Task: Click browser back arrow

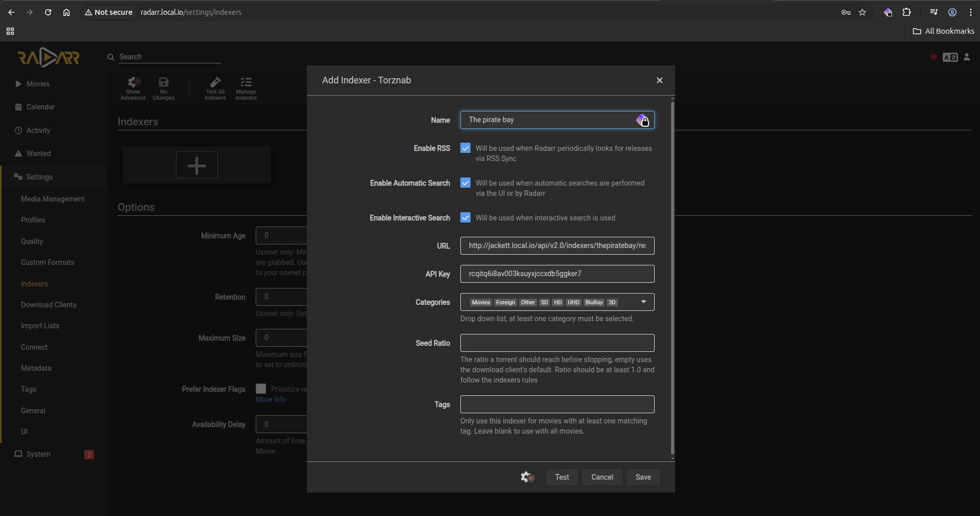Action: pyautogui.click(x=11, y=12)
